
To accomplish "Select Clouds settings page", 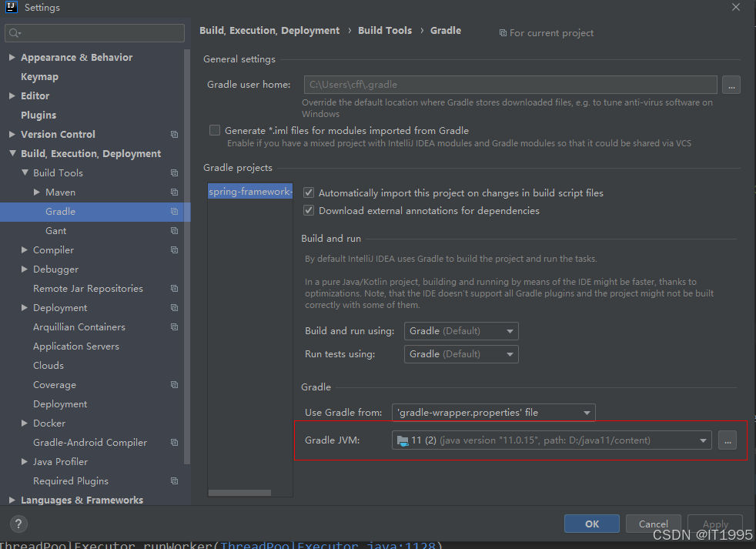I will (x=49, y=366).
